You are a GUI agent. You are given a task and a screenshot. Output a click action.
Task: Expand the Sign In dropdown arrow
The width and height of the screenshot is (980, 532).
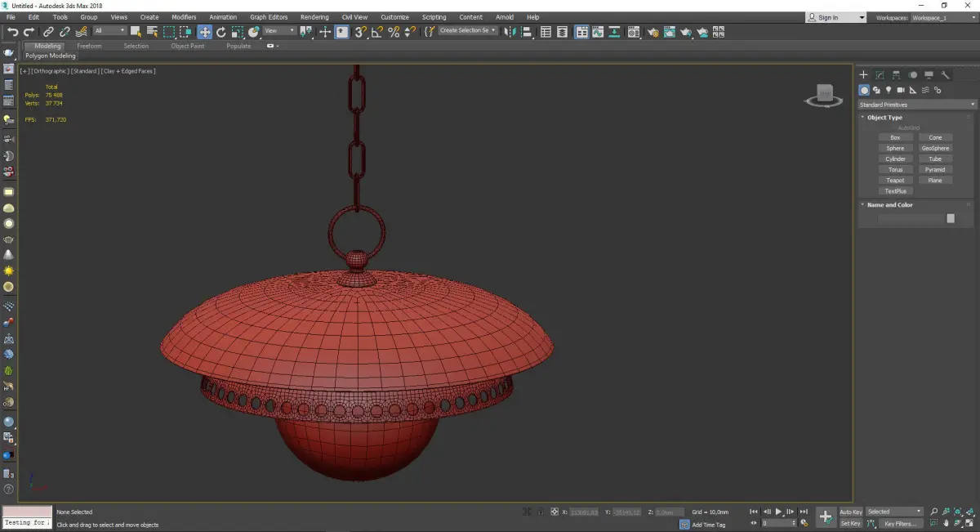point(862,17)
